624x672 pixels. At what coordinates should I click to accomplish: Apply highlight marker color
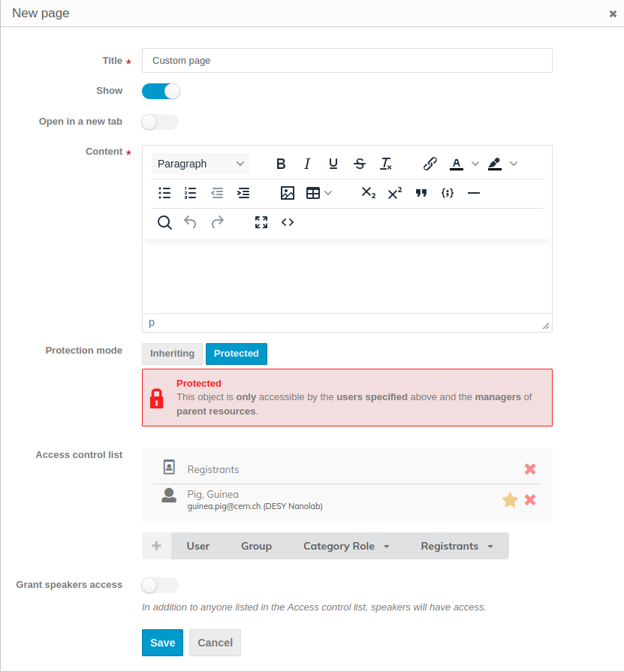pyautogui.click(x=495, y=164)
